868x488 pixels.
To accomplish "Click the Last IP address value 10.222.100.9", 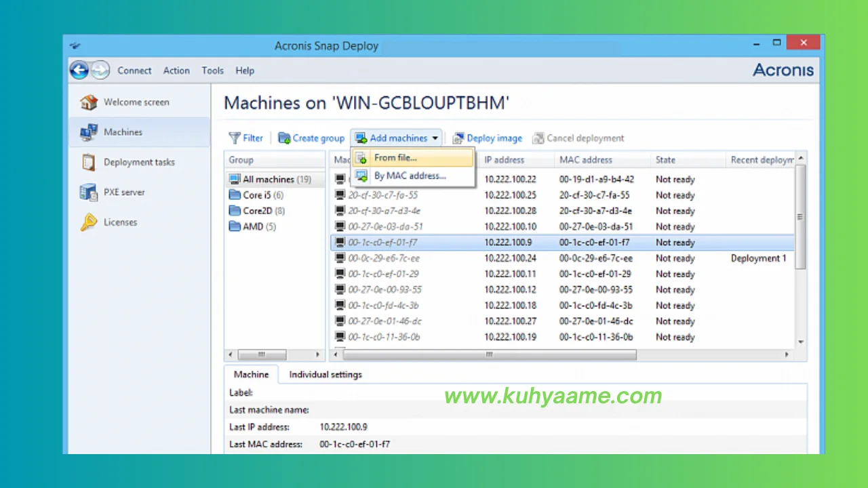I will [x=343, y=427].
